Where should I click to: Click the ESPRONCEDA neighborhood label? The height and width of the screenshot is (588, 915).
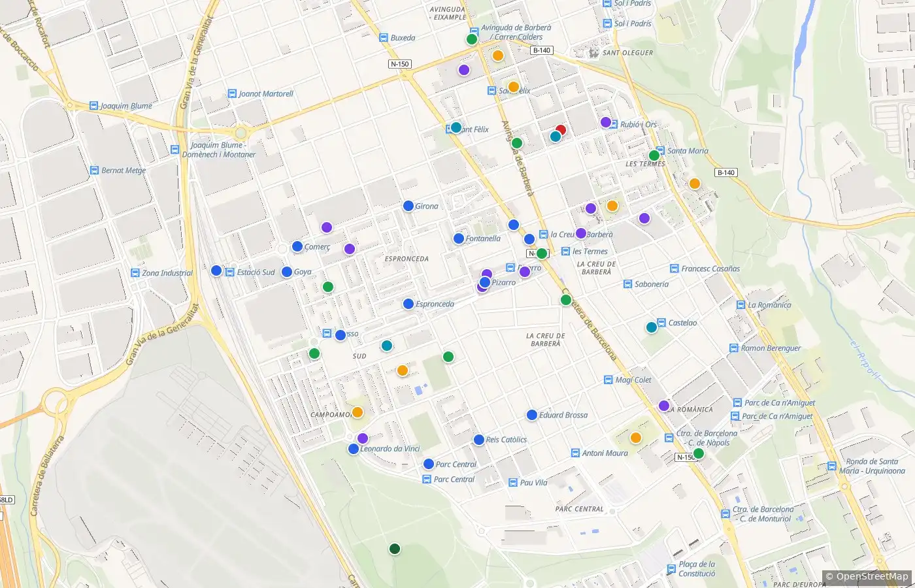point(407,259)
